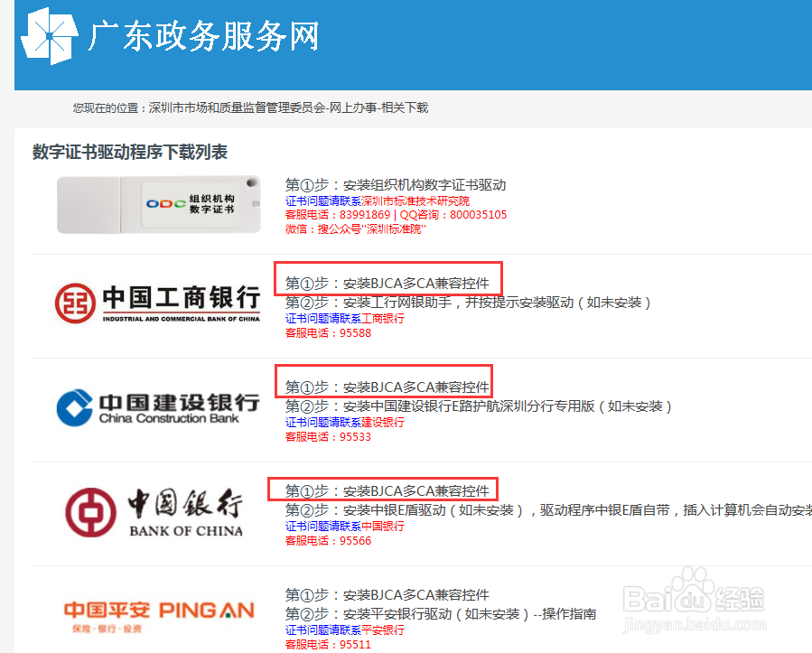Click the 广东政务服务网 site title
Screen dimensions: 812x653
coord(203,36)
